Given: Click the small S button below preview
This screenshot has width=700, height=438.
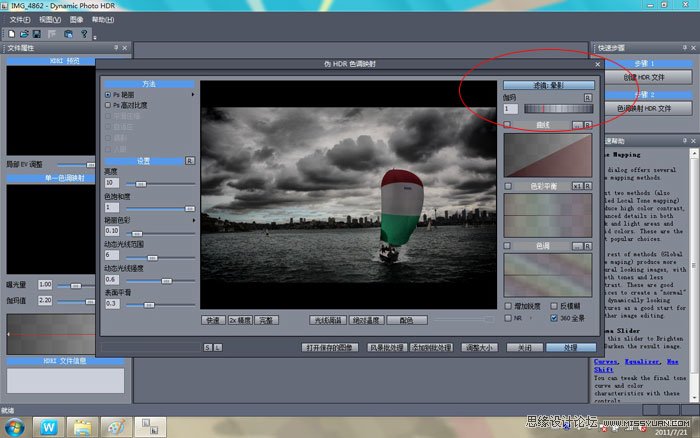Looking at the screenshot, I should tap(207, 347).
